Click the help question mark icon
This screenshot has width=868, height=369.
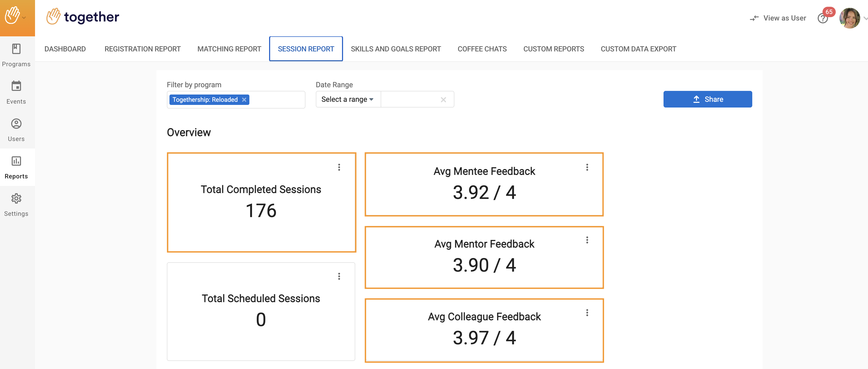(823, 18)
